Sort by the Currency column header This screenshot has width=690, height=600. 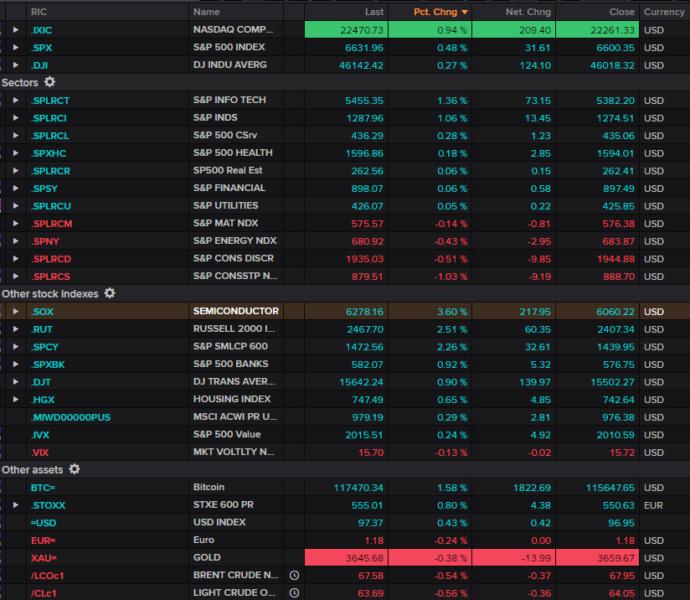pyautogui.click(x=664, y=12)
